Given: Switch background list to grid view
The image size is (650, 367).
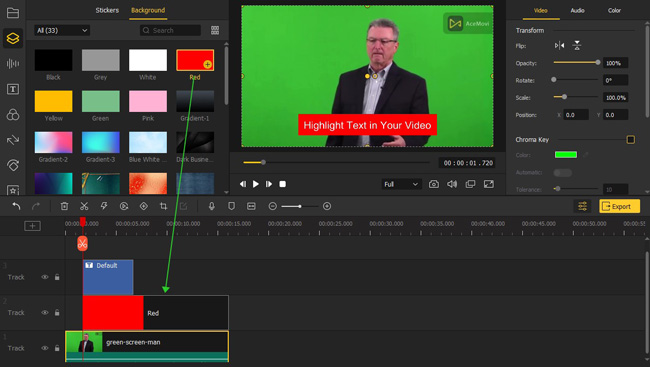Looking at the screenshot, I should coord(215,30).
